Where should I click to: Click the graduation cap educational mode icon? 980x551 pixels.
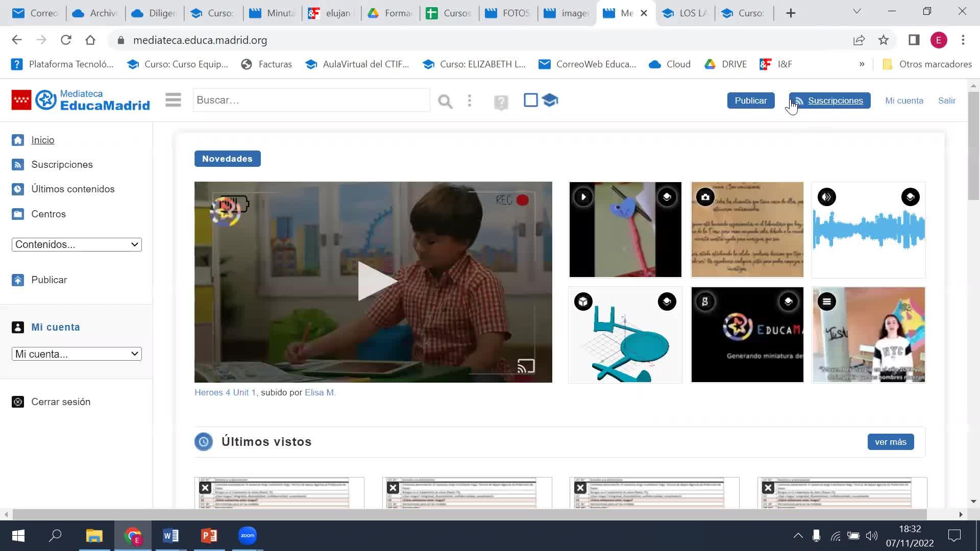pyautogui.click(x=550, y=100)
